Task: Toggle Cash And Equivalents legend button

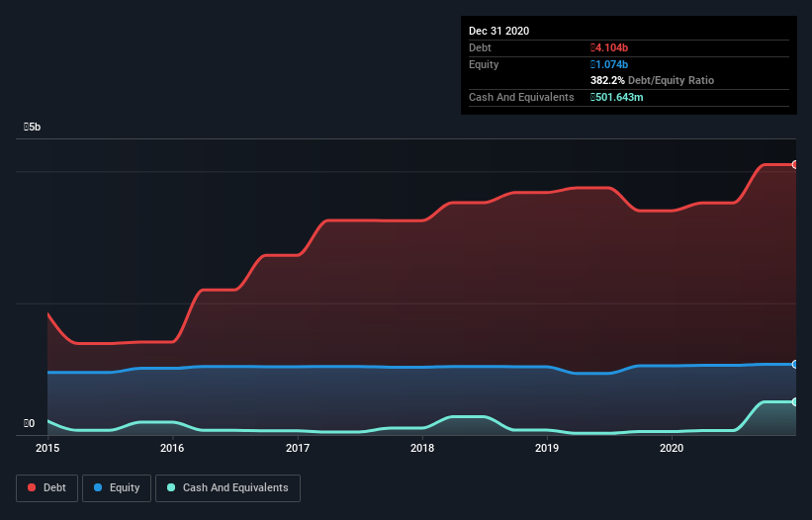Action: (x=227, y=488)
